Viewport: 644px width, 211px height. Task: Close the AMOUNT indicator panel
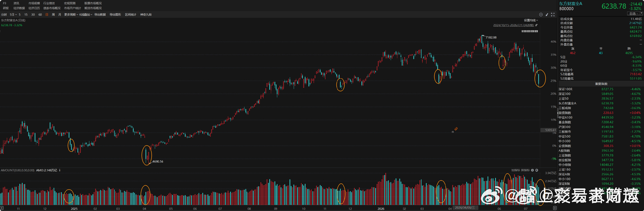point(537,170)
